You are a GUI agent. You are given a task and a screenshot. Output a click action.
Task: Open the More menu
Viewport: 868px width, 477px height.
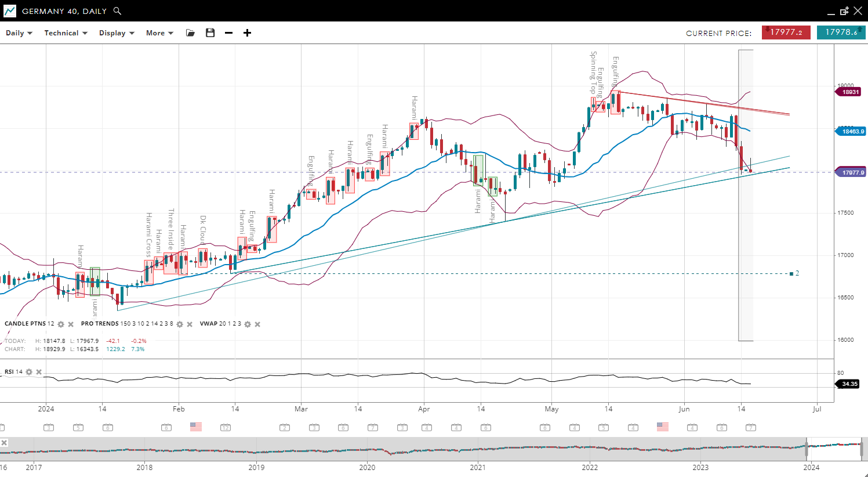(159, 33)
